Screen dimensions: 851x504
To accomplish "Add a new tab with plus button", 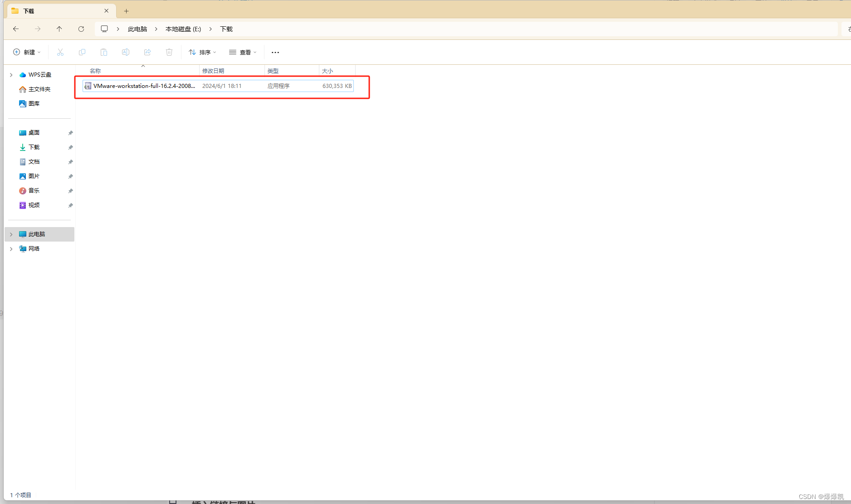I will pyautogui.click(x=127, y=11).
